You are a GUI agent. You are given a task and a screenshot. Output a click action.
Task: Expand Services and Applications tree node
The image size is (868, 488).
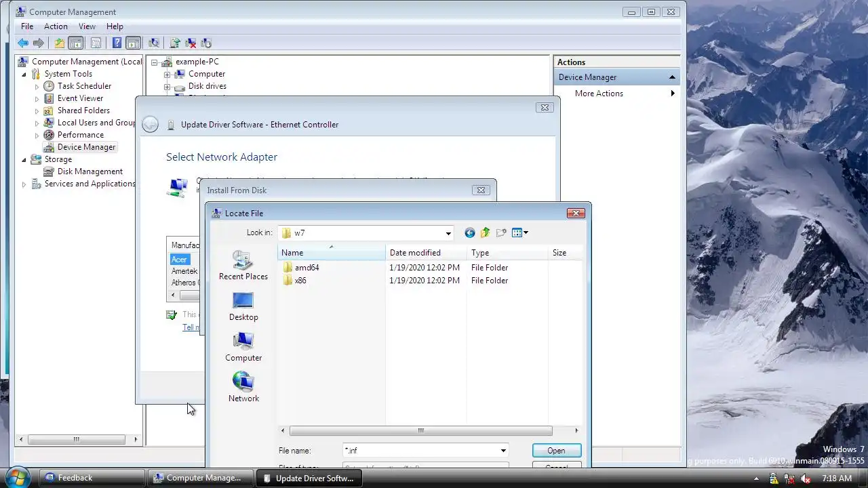[24, 184]
